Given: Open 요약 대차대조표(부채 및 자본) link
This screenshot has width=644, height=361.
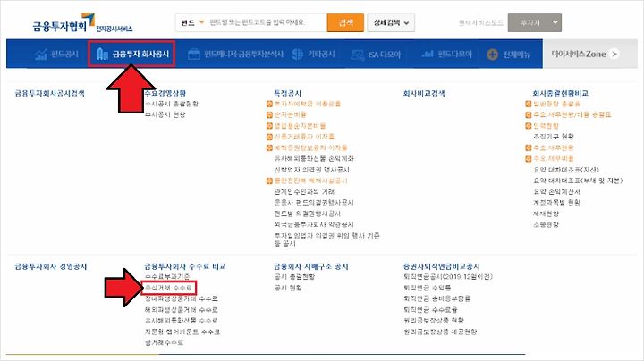Looking at the screenshot, I should pyautogui.click(x=578, y=180).
